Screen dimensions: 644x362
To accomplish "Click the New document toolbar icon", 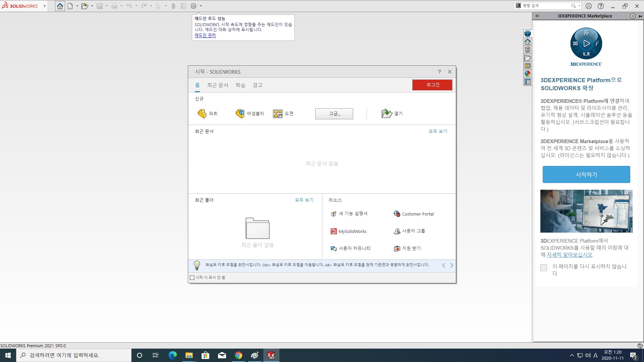I will 70,6.
